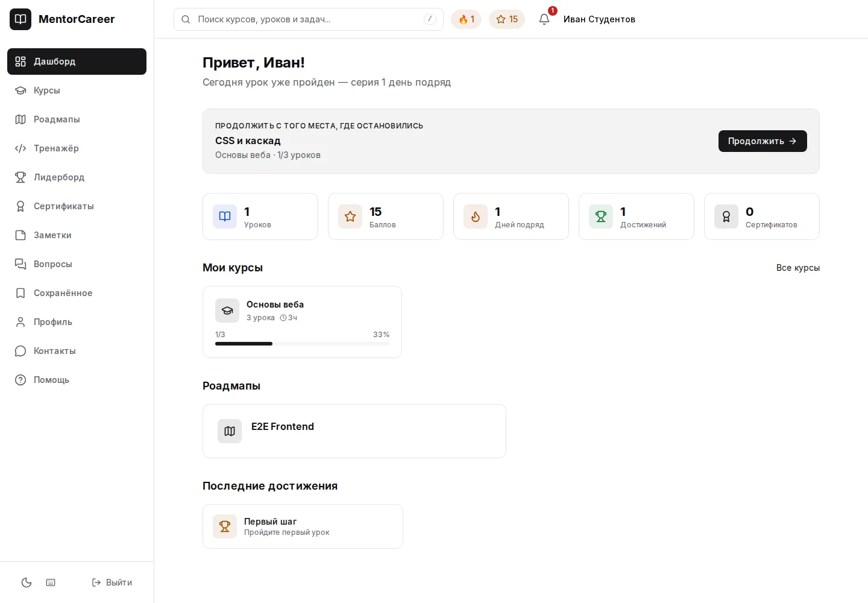Open Сохранённое in the sidebar

point(77,293)
